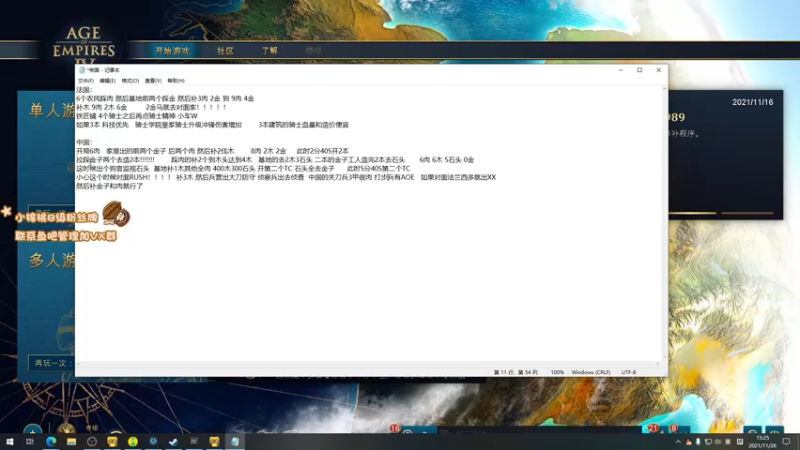Image resolution: width=800 pixels, height=450 pixels.
Task: Open the green round app on the taskbar
Action: [x=133, y=441]
